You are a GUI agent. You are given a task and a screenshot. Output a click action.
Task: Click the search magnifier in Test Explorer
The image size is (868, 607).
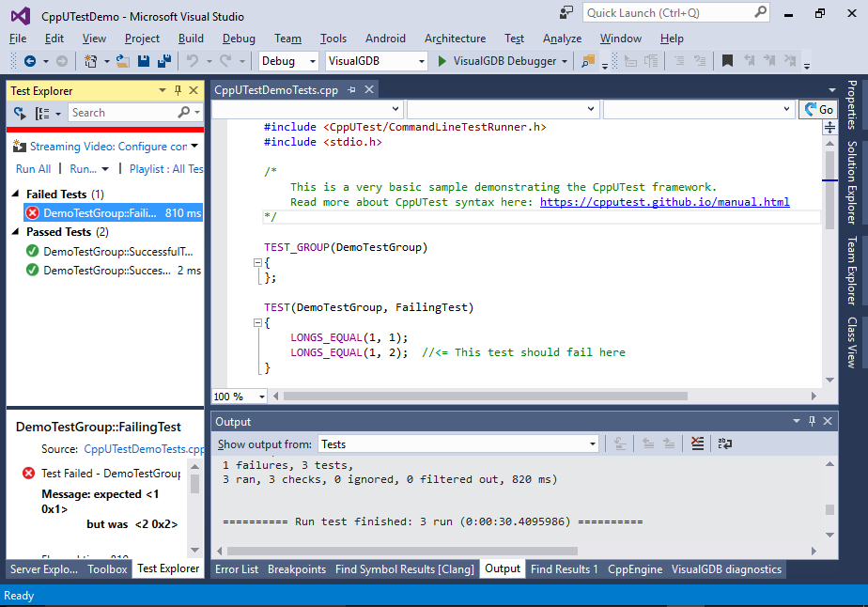click(x=184, y=113)
